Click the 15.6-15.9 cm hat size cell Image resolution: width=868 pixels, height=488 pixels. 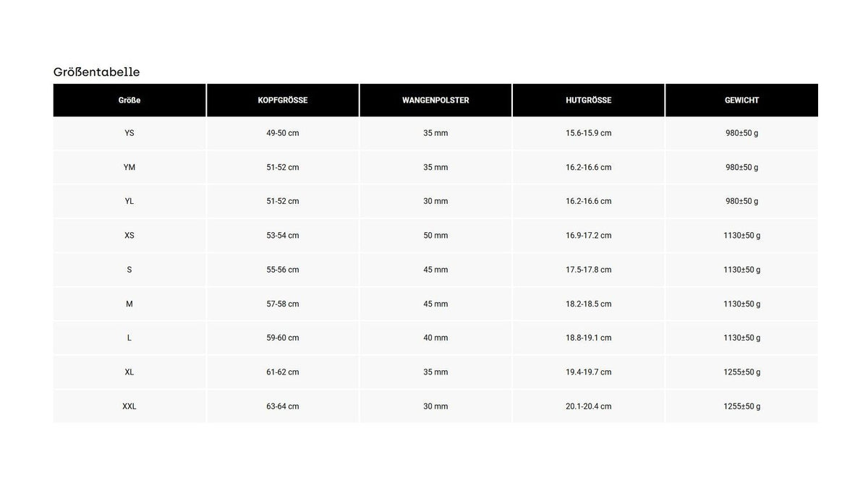589,133
